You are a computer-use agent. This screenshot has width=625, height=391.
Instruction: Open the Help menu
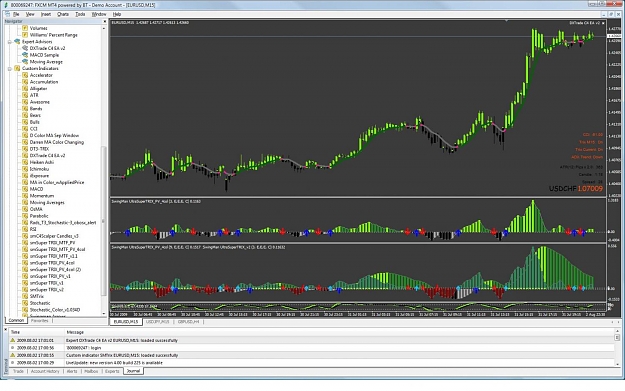tap(117, 14)
